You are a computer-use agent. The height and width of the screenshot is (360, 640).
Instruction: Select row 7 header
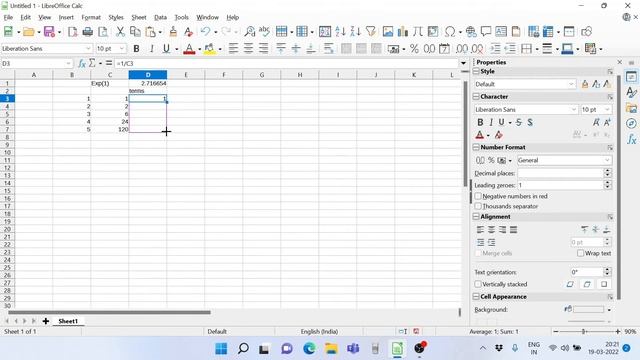point(7,129)
